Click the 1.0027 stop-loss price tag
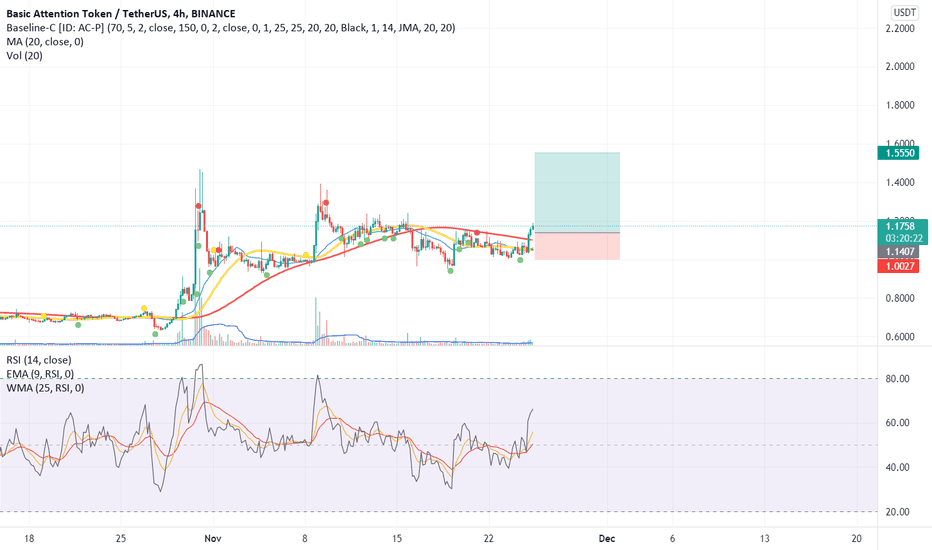Screen dimensions: 932x550 pyautogui.click(x=898, y=266)
